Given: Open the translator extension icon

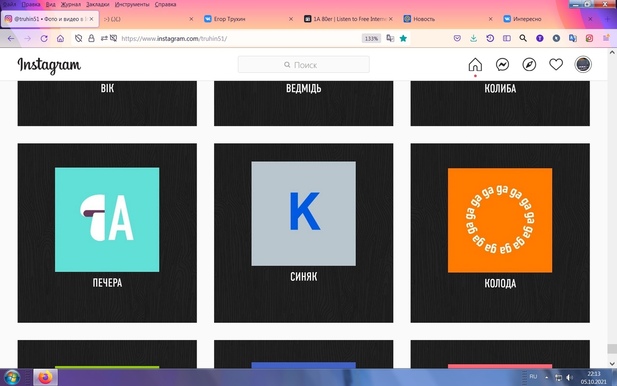Looking at the screenshot, I should (x=573, y=38).
